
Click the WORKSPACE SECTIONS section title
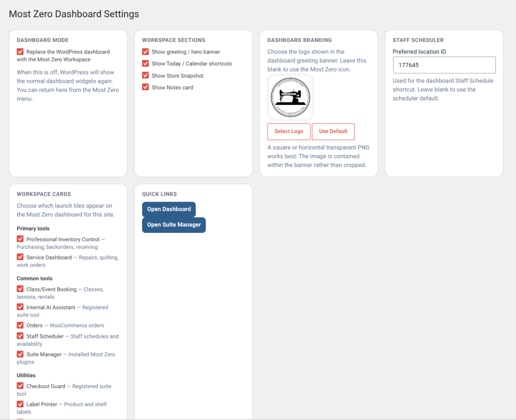click(x=173, y=40)
